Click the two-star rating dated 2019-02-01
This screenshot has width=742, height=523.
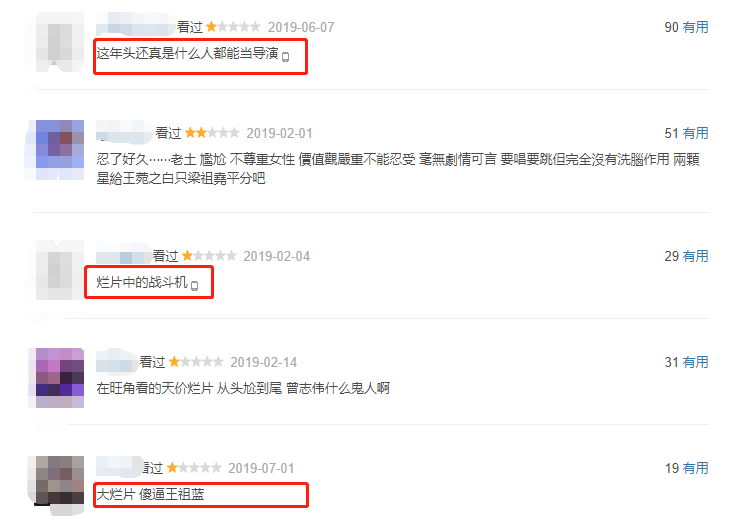pyautogui.click(x=212, y=133)
